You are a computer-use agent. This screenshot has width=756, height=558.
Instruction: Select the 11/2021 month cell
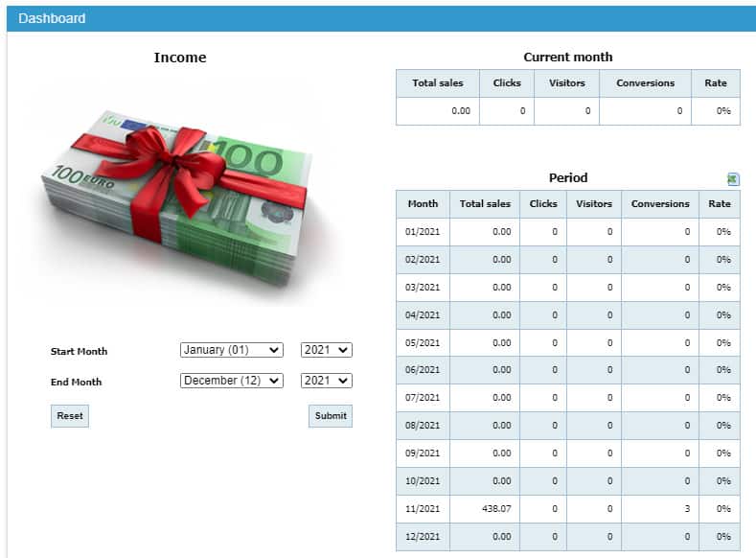click(x=423, y=509)
